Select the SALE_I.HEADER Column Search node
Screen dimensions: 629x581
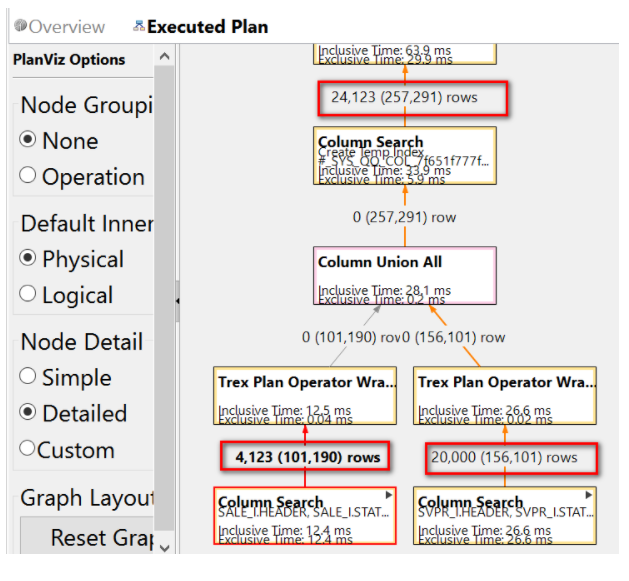(x=305, y=516)
